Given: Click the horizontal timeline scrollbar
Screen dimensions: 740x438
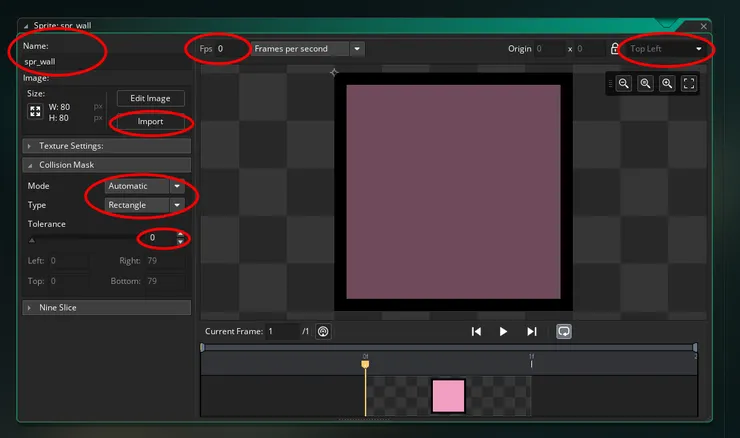Looking at the screenshot, I should click(x=448, y=347).
